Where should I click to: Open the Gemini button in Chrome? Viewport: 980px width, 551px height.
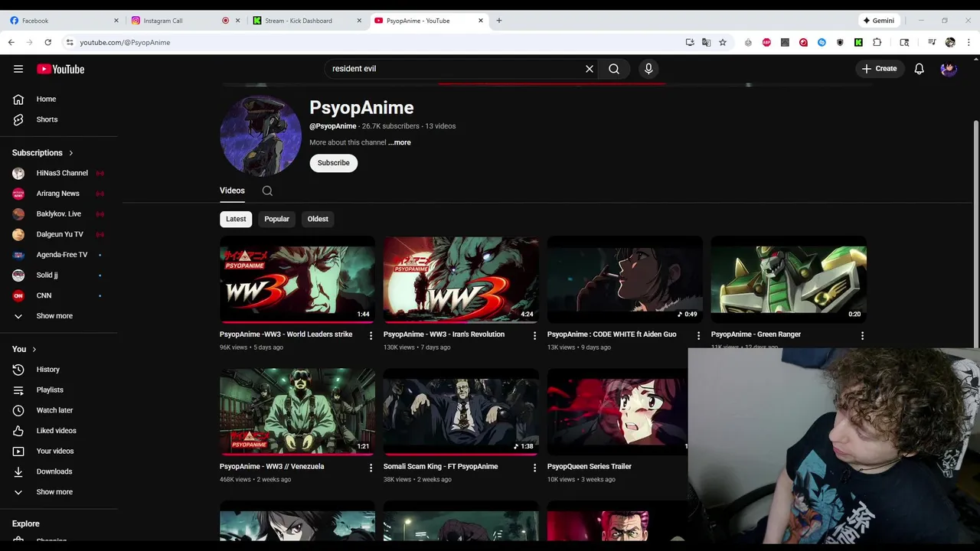[879, 21]
